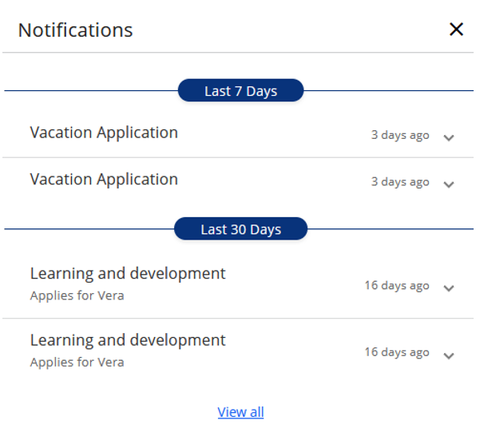Expand the second Learning and development chevron
The height and width of the screenshot is (448, 480).
(449, 355)
